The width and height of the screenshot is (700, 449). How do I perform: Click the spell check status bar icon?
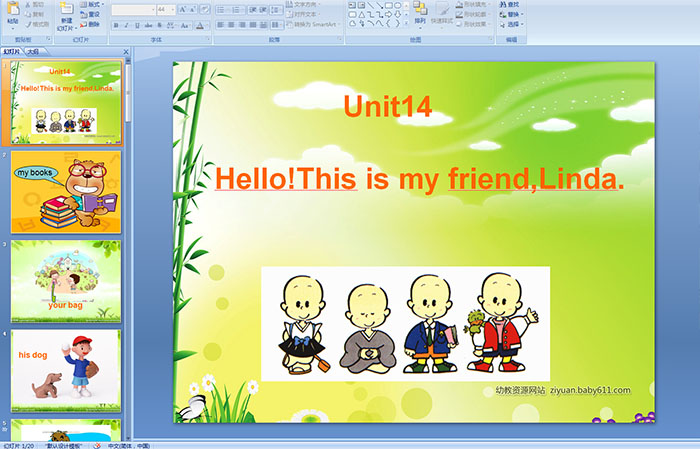point(97,445)
